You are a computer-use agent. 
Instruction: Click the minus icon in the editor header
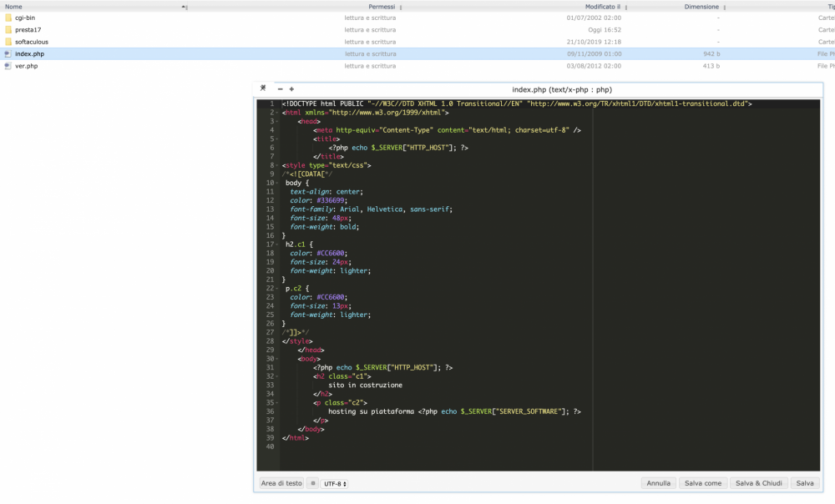(x=280, y=88)
